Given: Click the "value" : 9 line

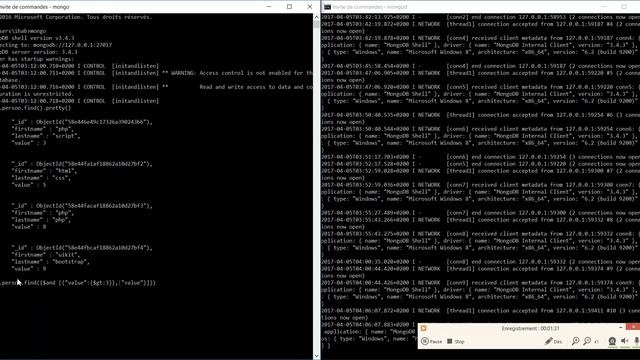Looking at the screenshot, I should [x=29, y=269].
